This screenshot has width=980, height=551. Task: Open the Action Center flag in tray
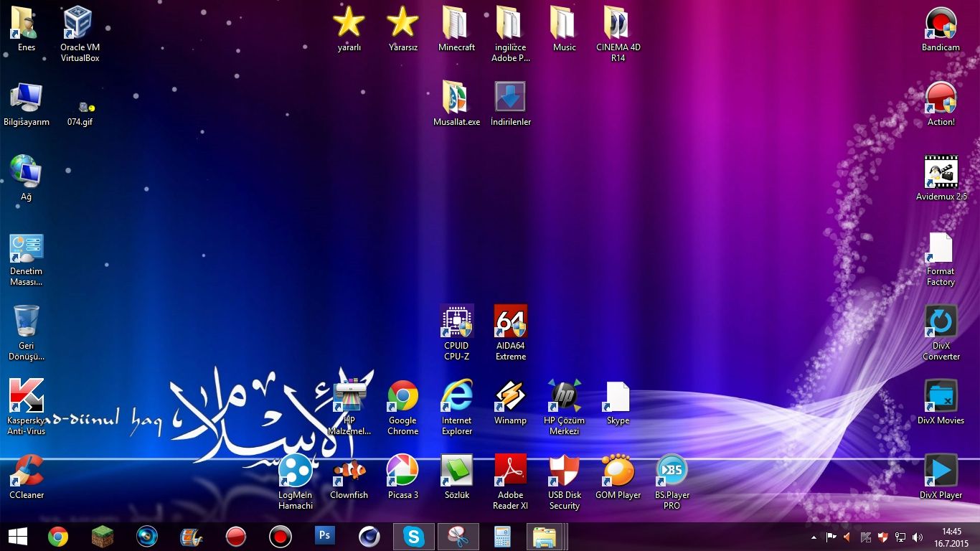click(x=831, y=537)
